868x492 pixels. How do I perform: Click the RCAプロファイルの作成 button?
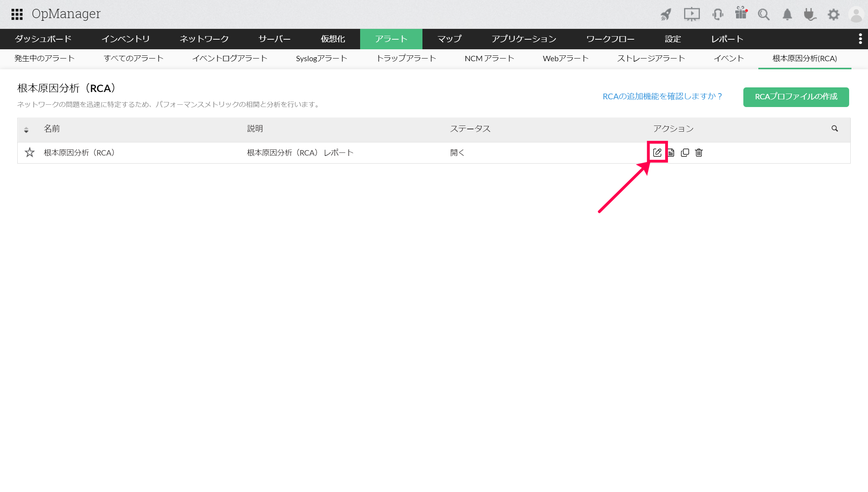(x=796, y=97)
